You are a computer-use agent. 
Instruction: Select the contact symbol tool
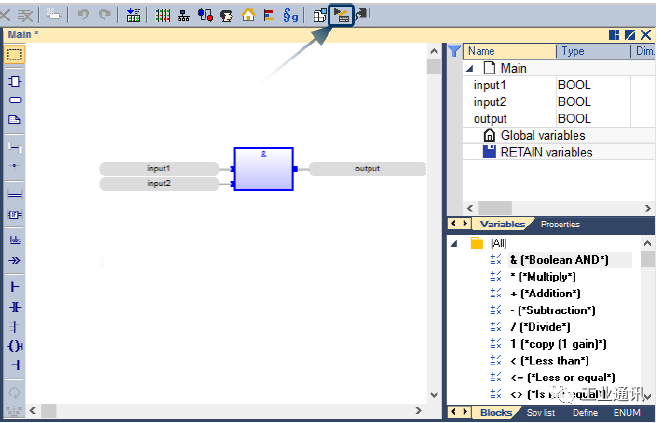(14, 307)
